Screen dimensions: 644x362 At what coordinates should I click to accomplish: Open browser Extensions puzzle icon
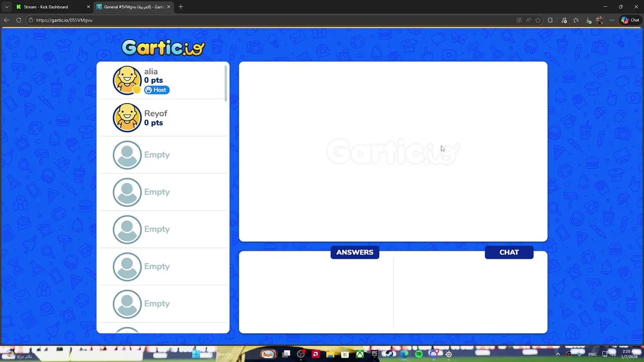550,20
